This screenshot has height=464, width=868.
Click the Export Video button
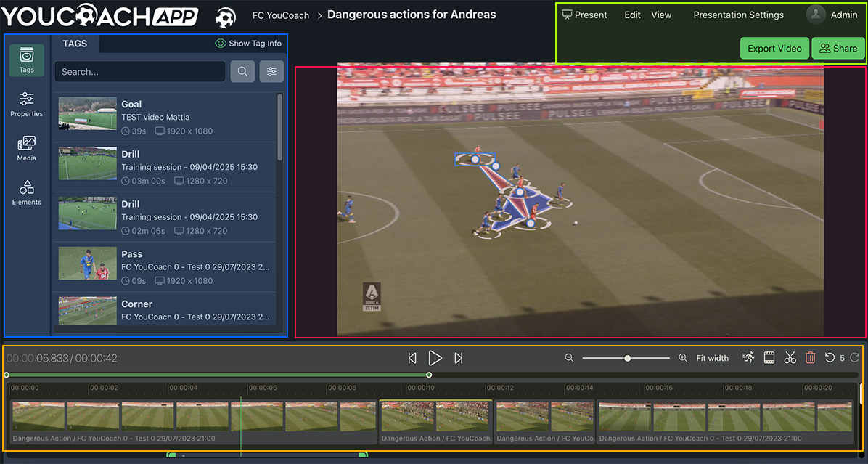coord(774,48)
